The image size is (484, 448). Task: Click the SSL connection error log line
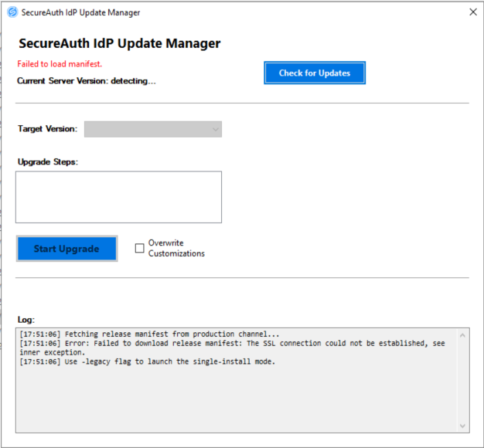click(x=232, y=348)
